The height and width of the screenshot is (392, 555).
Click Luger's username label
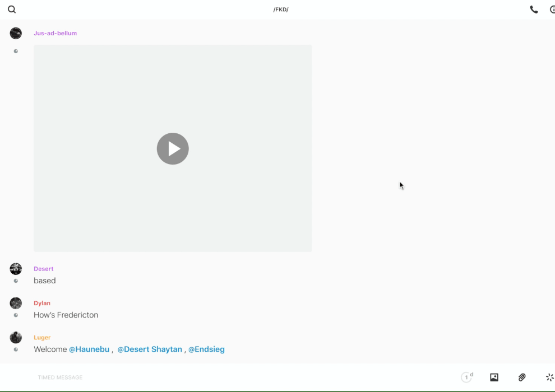pos(42,338)
